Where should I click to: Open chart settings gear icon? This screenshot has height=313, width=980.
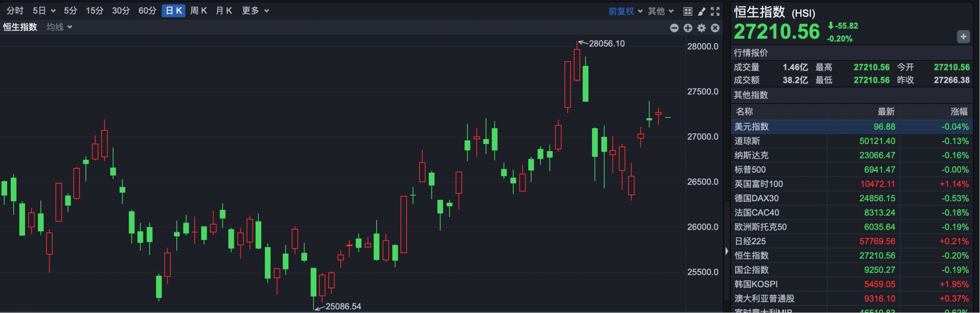(702, 28)
